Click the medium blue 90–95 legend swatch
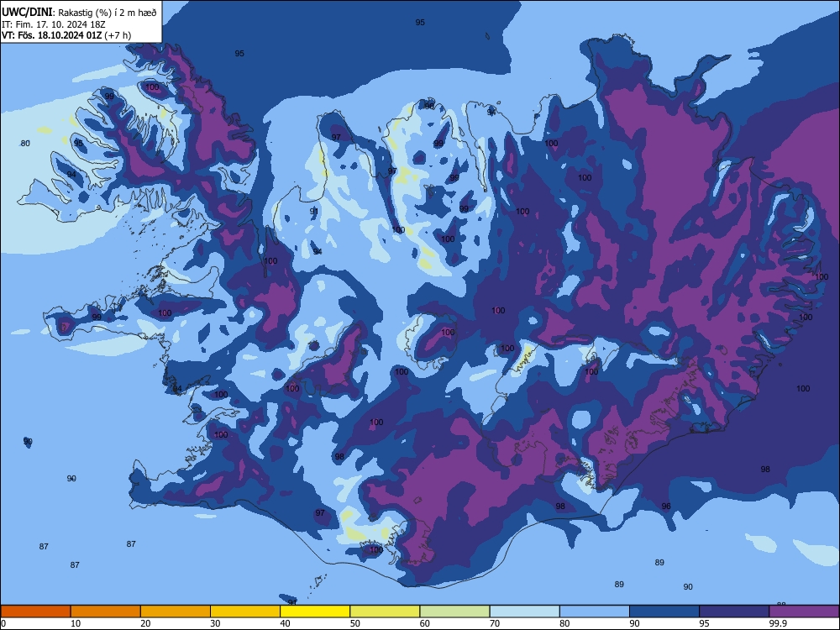Screen dimensions: 840x630 point(664,612)
